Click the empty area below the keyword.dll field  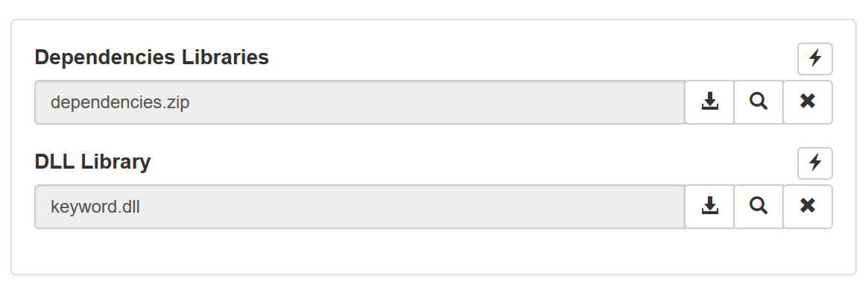[x=434, y=251]
